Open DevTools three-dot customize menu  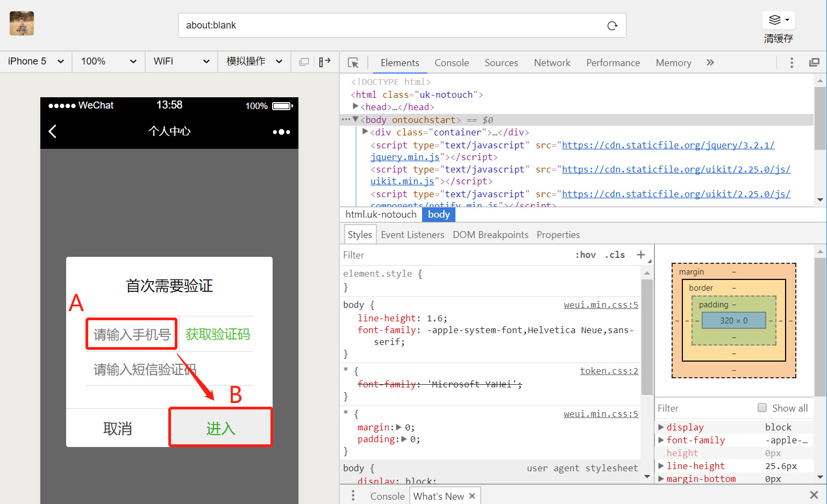792,63
